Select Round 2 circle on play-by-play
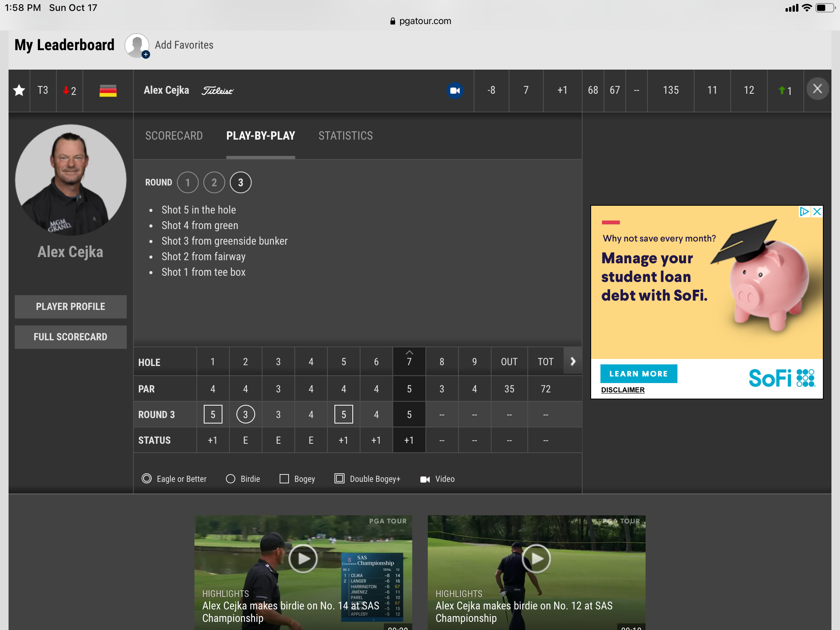 click(214, 183)
